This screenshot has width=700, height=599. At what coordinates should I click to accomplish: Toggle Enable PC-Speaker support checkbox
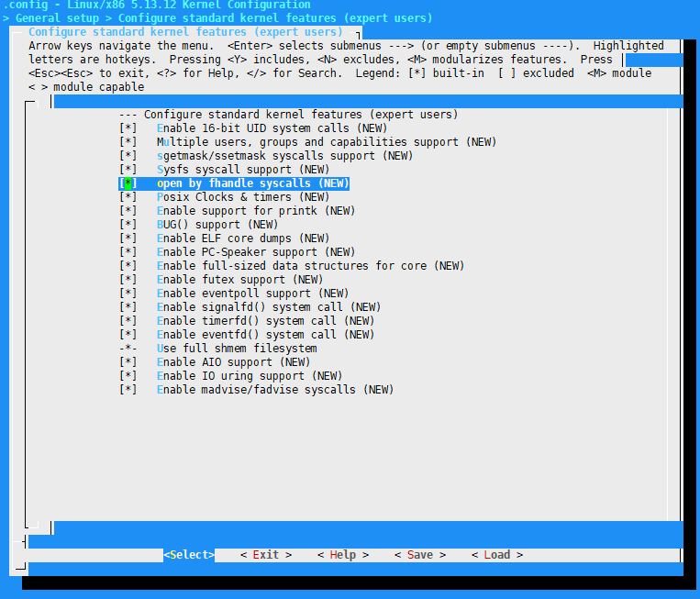point(128,252)
